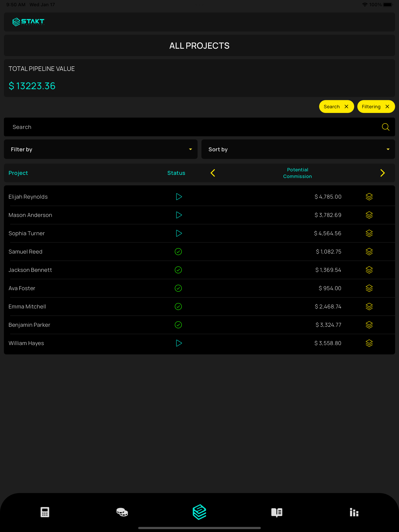Open the coins tab in bottom navigation
Image resolution: width=399 pixels, height=532 pixels.
pyautogui.click(x=122, y=512)
